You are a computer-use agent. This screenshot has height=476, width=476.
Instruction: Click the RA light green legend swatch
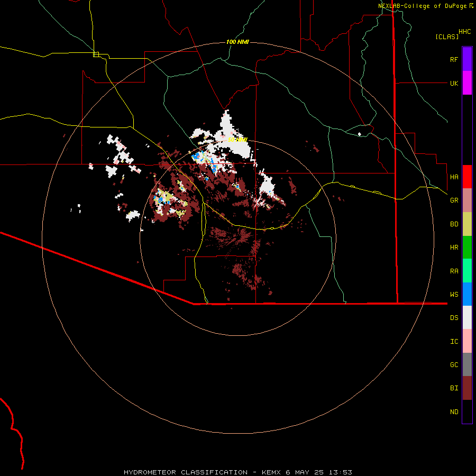click(467, 271)
